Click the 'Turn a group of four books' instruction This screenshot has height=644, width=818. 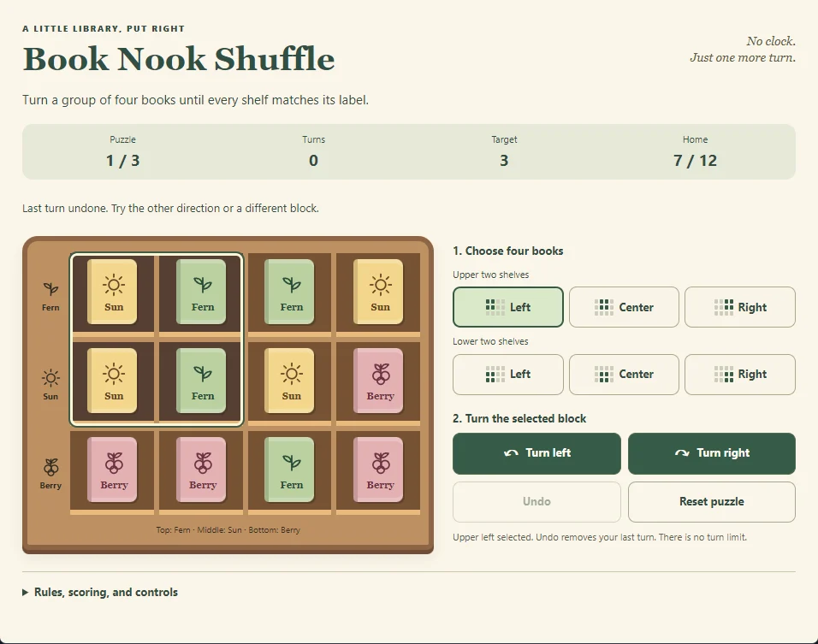point(196,99)
